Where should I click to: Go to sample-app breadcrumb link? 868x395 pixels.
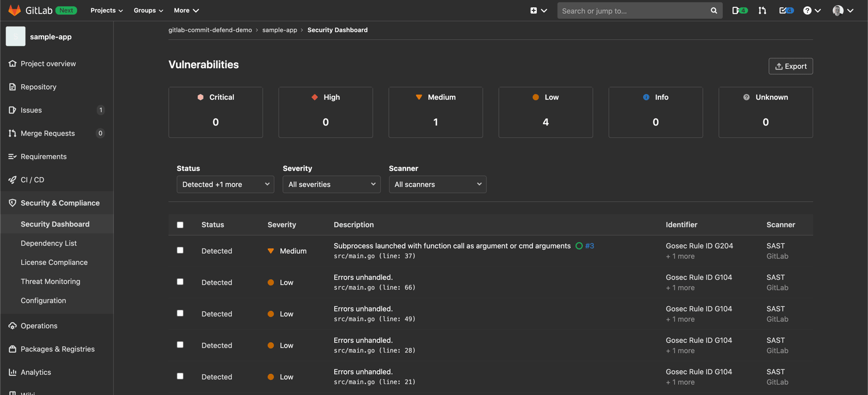click(x=280, y=30)
